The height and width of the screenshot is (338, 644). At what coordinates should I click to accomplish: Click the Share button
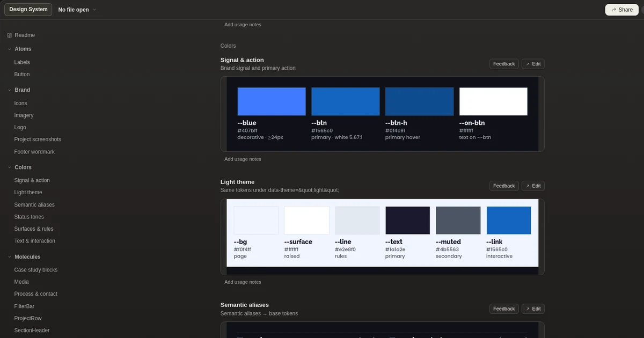coord(621,10)
